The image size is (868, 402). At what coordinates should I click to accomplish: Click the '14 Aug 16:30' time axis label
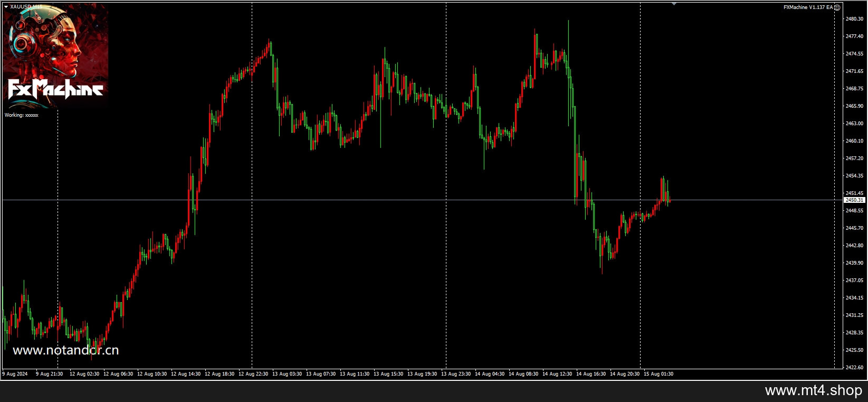click(x=591, y=374)
